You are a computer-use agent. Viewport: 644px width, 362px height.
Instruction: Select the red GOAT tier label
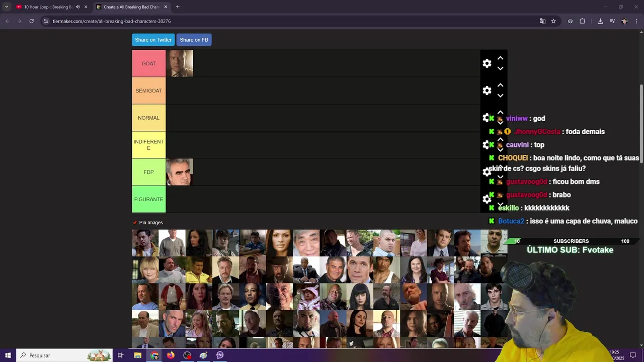click(149, 63)
